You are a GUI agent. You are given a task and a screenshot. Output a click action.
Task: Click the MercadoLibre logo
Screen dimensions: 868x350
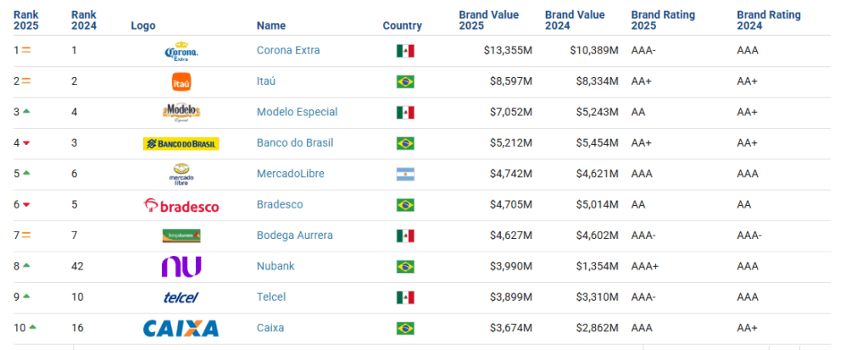181,175
